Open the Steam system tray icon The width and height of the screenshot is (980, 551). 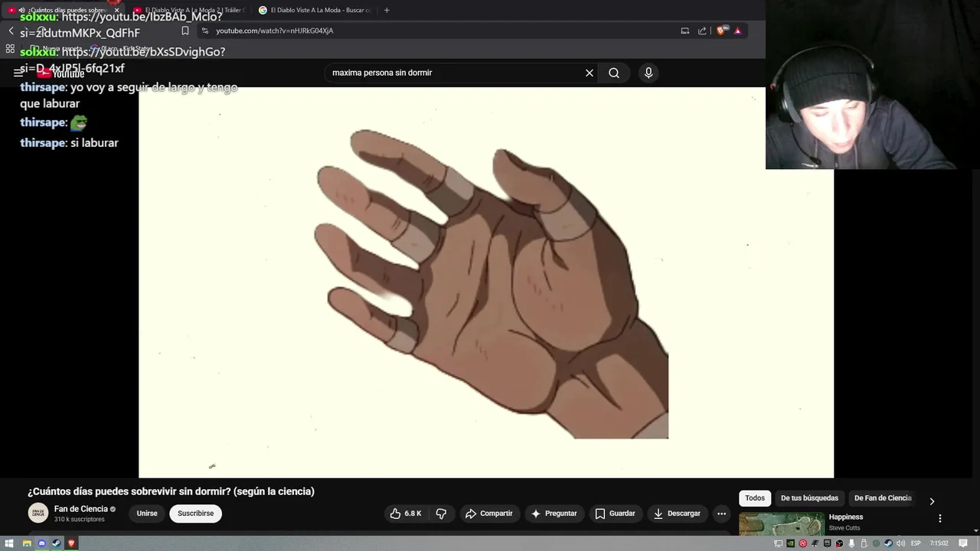point(888,543)
